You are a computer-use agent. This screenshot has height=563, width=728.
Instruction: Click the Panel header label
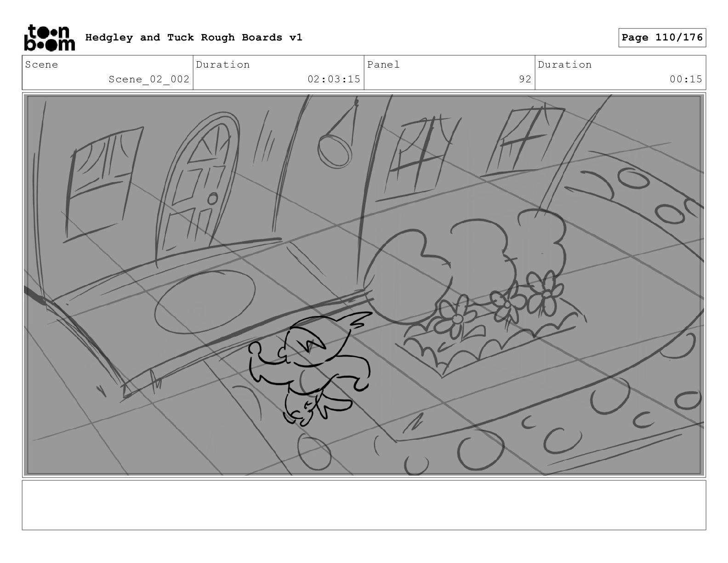[x=383, y=64]
